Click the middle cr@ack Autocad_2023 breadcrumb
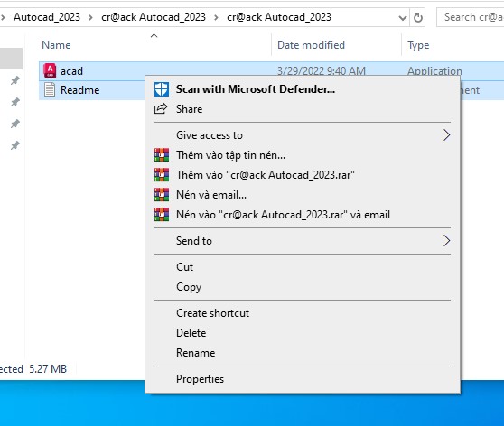The image size is (504, 426). [154, 17]
